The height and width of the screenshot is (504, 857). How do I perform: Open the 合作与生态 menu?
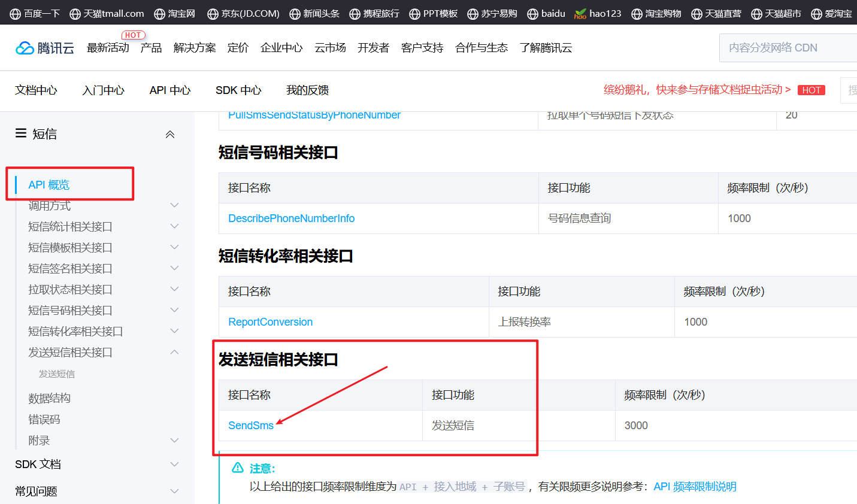click(x=482, y=48)
